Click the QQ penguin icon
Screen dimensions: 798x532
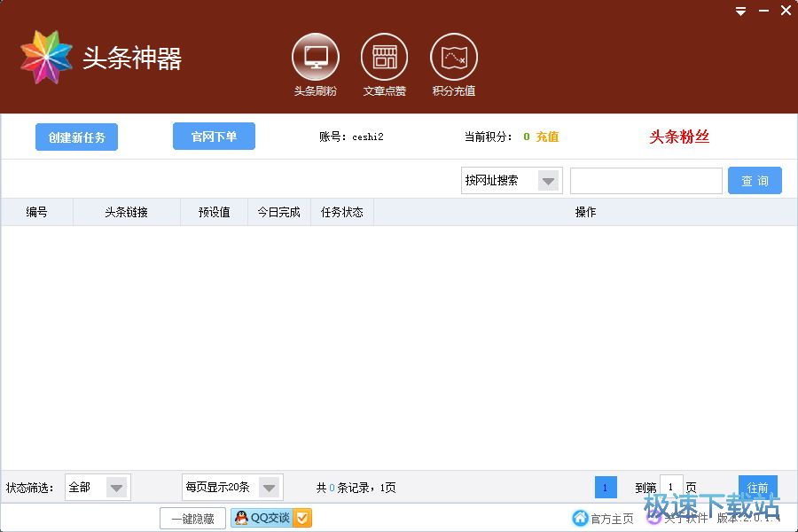241,518
